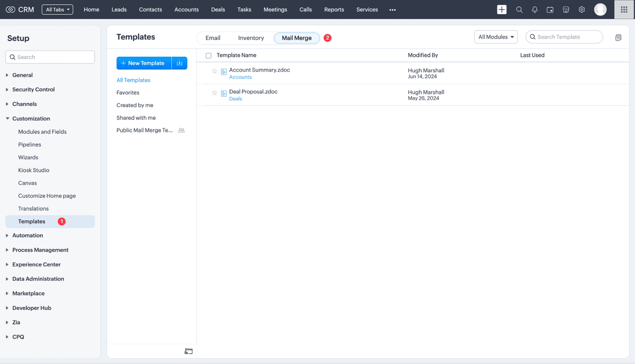The width and height of the screenshot is (635, 364).
Task: Click the Account Summary.zdoc file icon
Action: pyautogui.click(x=224, y=72)
